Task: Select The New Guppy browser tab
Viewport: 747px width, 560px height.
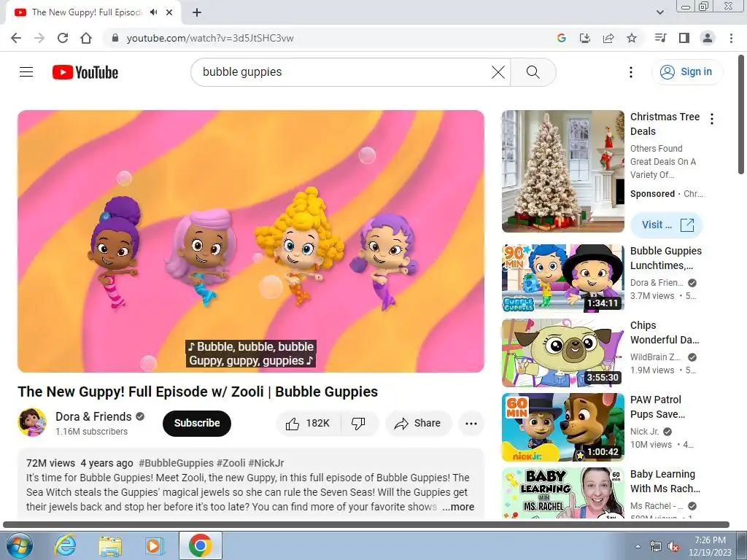Action: pos(87,12)
